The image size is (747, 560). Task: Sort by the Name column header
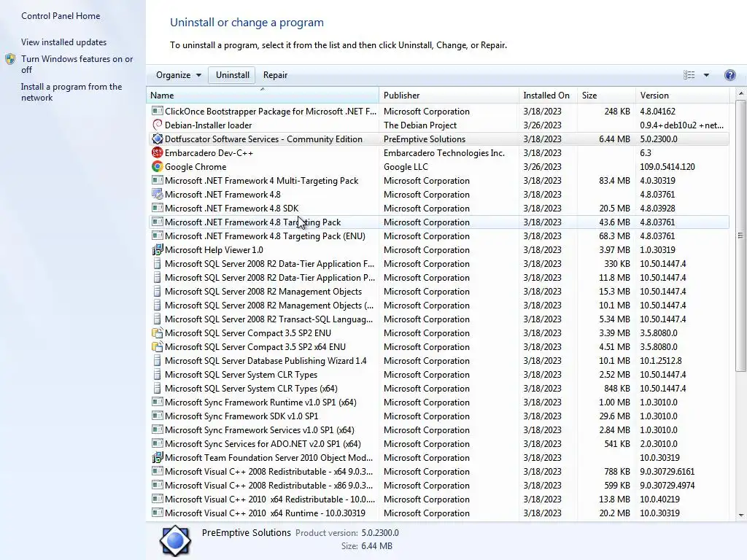[263, 96]
